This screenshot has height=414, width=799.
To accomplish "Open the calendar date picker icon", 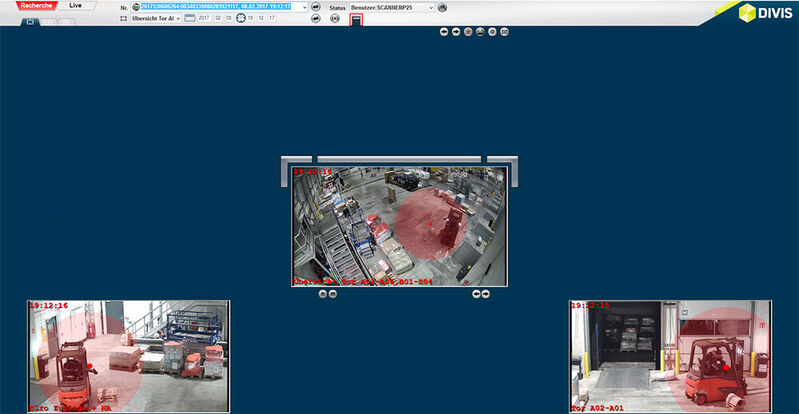I will tap(190, 18).
